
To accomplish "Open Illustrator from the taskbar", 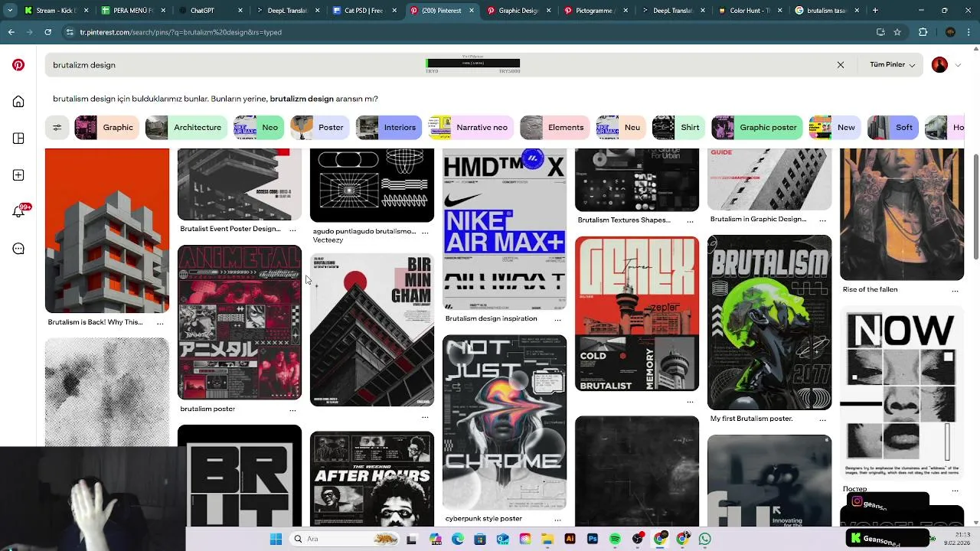I will click(570, 539).
